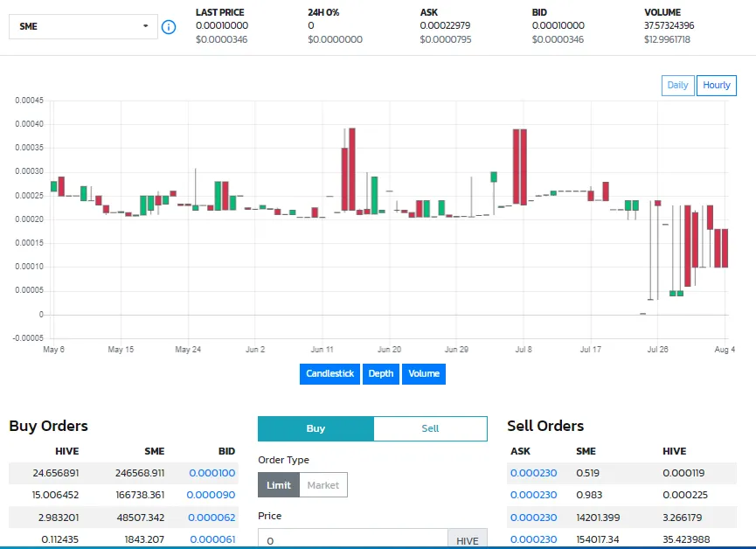
Task: Click the Buy Orders heading
Action: 49,426
